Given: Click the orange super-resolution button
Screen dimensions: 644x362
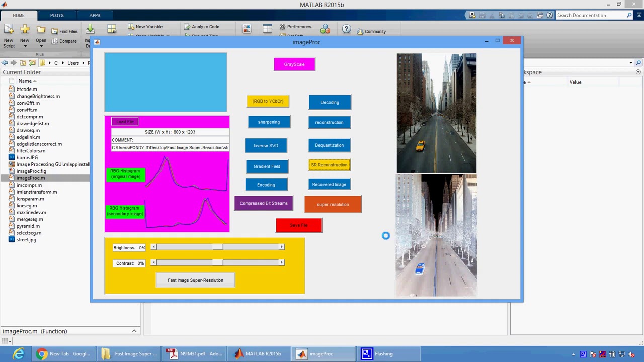Looking at the screenshot, I should coord(333,204).
